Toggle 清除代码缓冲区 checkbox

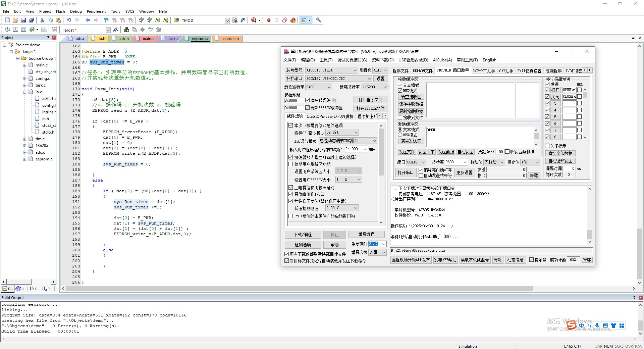coord(307,100)
